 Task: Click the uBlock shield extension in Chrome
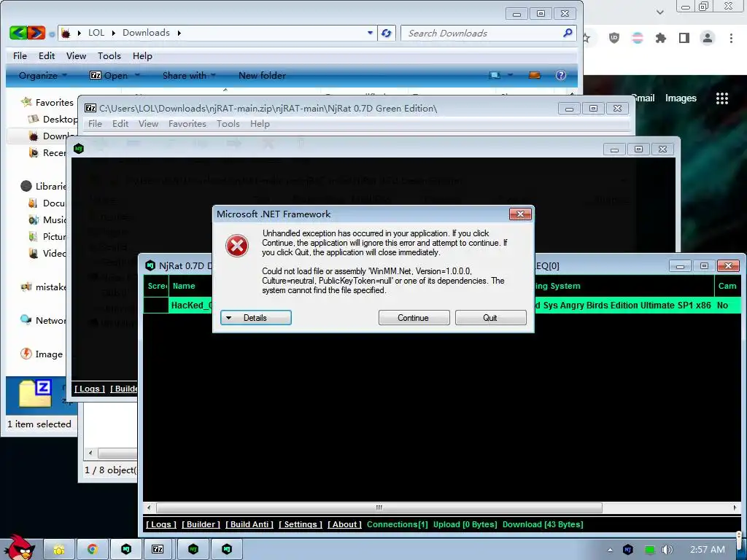click(614, 38)
